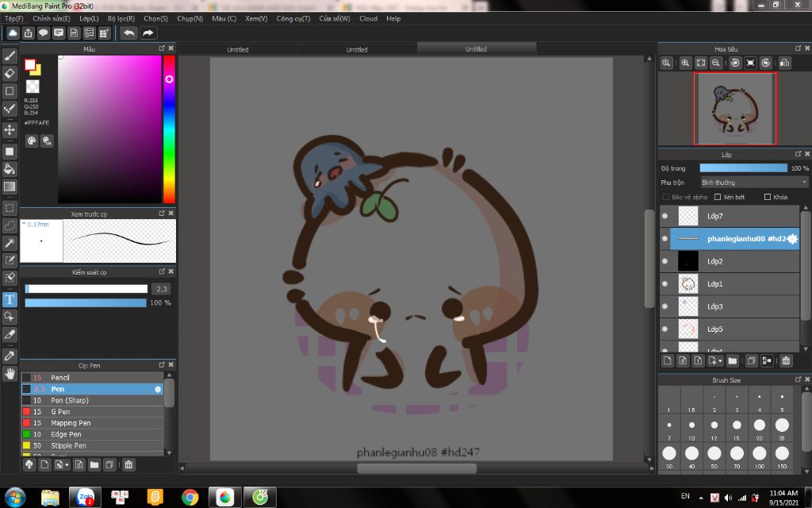
Task: Open the cloud icon in toolbar
Action: point(13,33)
